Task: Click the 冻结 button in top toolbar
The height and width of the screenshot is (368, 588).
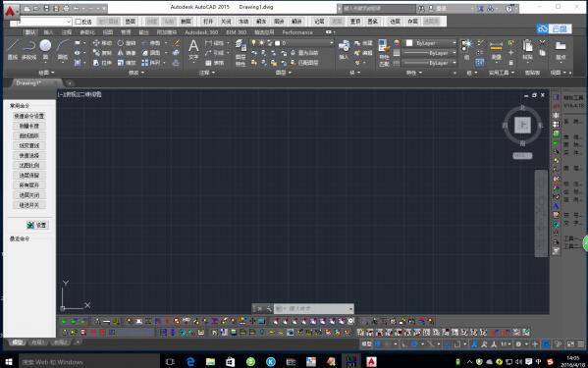Action: click(243, 22)
